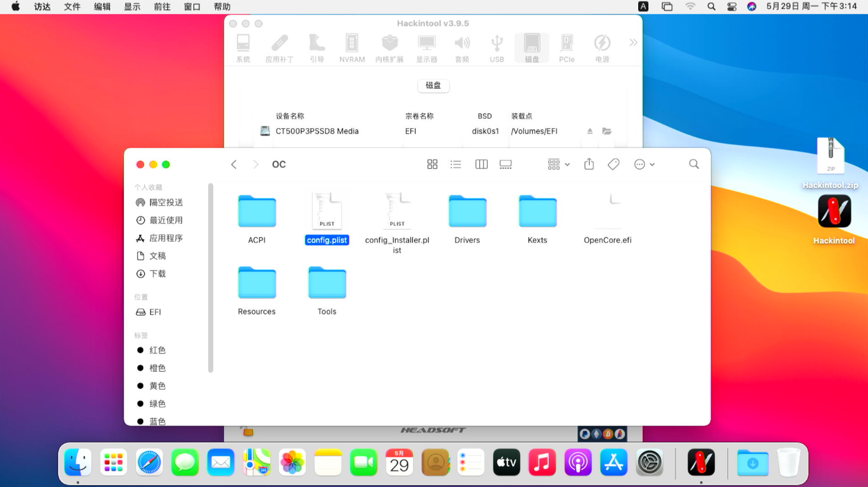Select the Drivers folder
The height and width of the screenshot is (487, 868).
(x=467, y=219)
